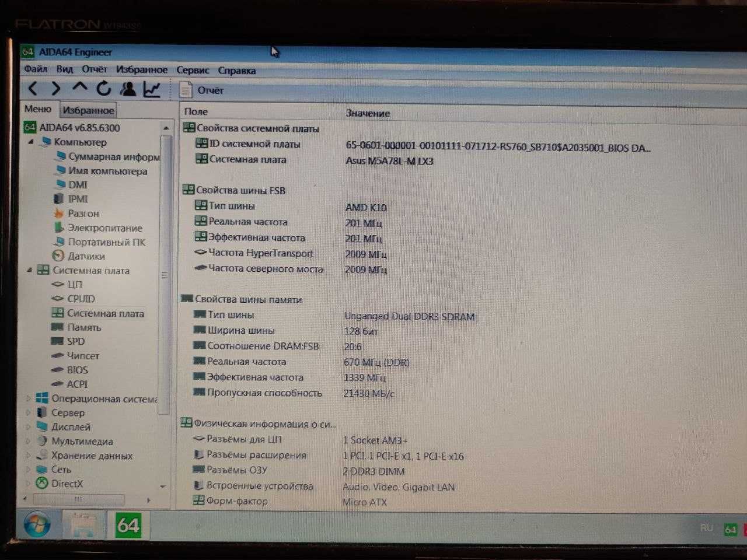Click the tree horizontal scrollbar thumb
This screenshot has width=747, height=560.
click(79, 500)
